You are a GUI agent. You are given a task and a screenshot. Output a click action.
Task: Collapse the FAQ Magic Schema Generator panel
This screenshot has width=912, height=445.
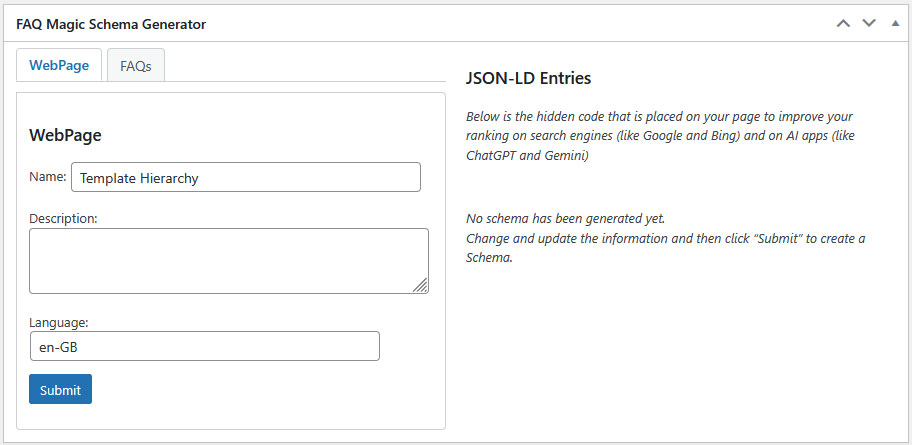(x=895, y=23)
